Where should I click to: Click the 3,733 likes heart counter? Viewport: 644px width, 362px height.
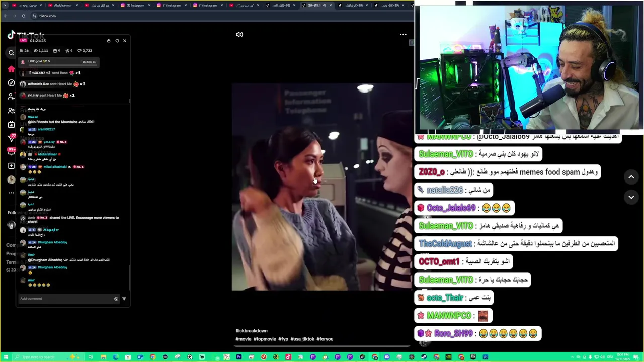(x=85, y=51)
